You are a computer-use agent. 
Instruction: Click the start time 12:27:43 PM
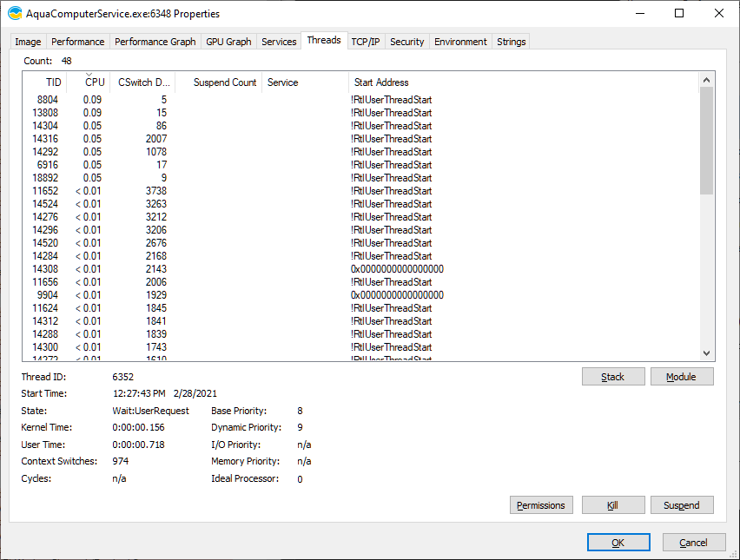click(139, 393)
